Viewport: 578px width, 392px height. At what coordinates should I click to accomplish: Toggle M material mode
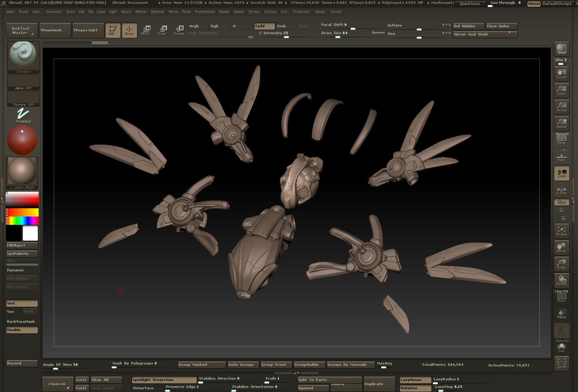242,26
